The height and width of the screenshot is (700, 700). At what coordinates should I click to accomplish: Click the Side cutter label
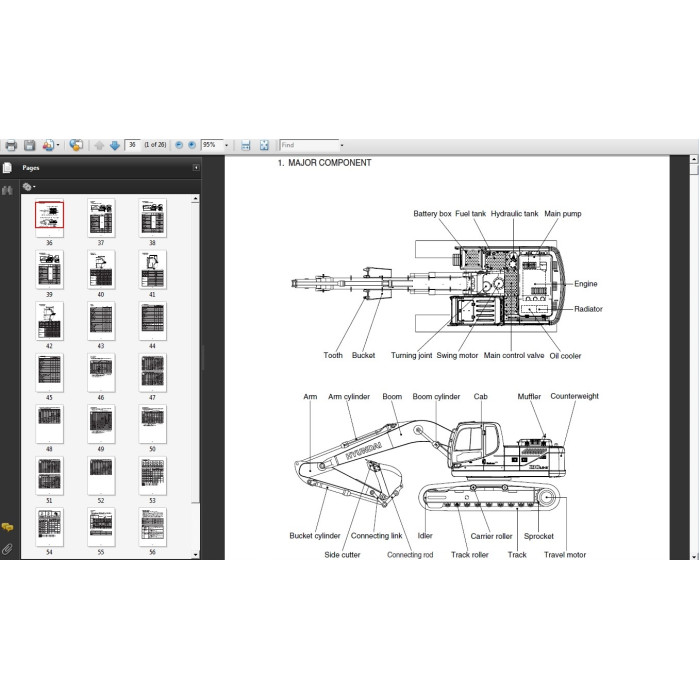[342, 555]
